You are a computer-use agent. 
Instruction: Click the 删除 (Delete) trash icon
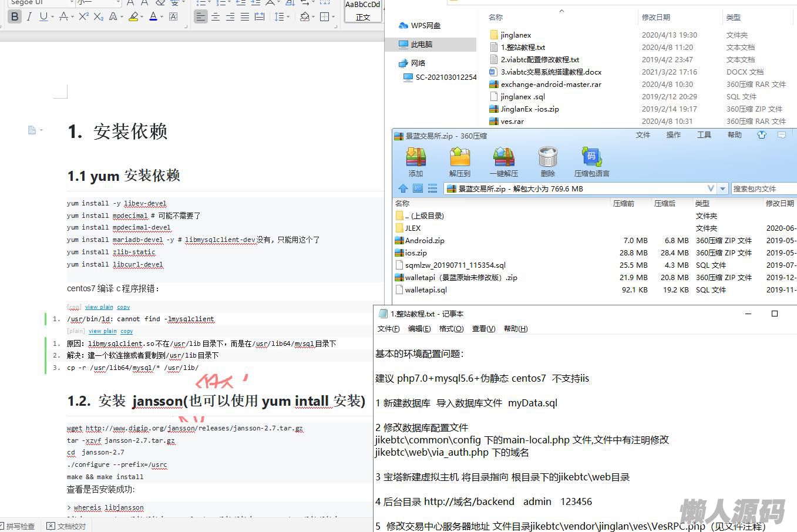click(547, 157)
